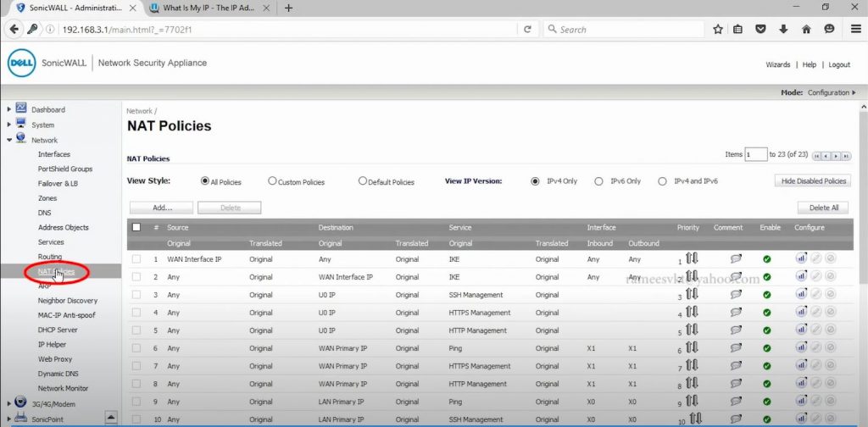Screen dimensions: 868x427
Task: Open Interfaces in the Network menu
Action: (x=54, y=154)
